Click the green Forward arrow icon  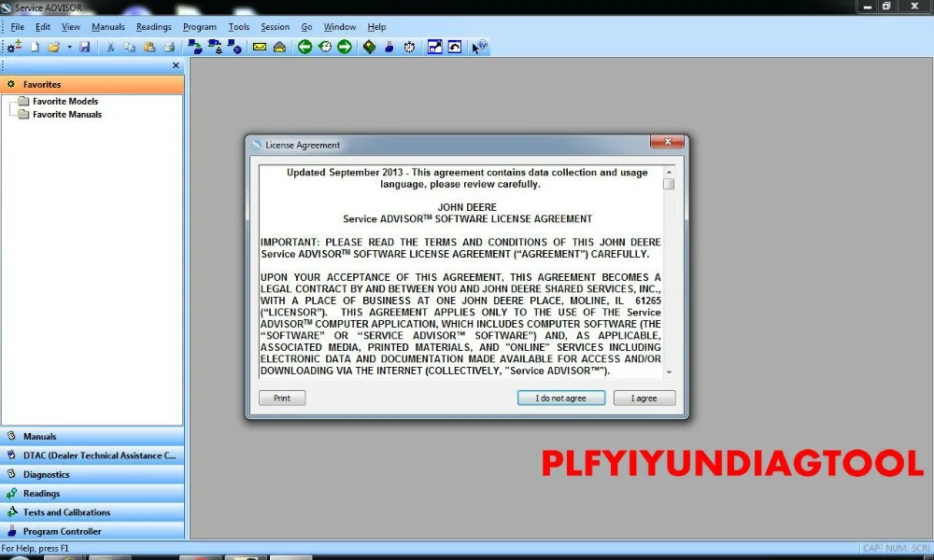point(345,47)
